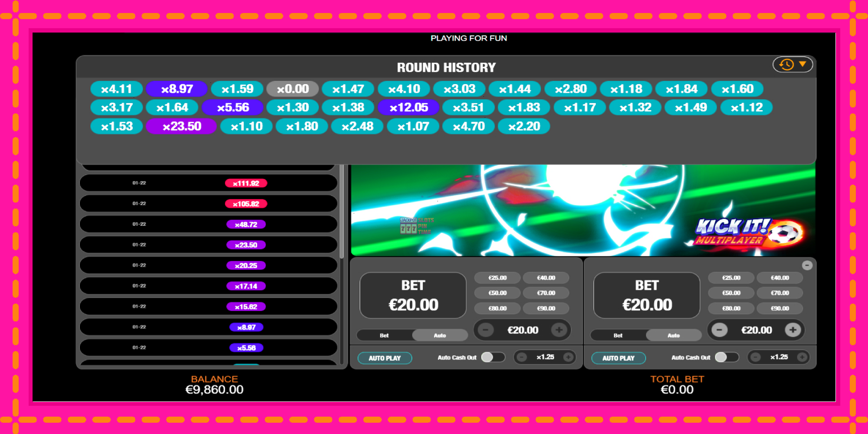The width and height of the screenshot is (868, 434).
Task: Switch right panel to Auto tab
Action: [674, 335]
